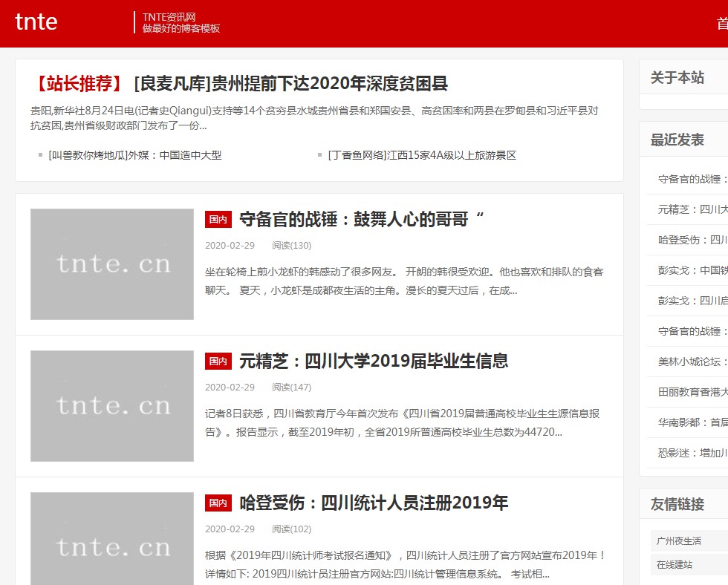The height and width of the screenshot is (585, 728).
Task: Open sidebar recent post 华南影都:首届
Action: 692,422
